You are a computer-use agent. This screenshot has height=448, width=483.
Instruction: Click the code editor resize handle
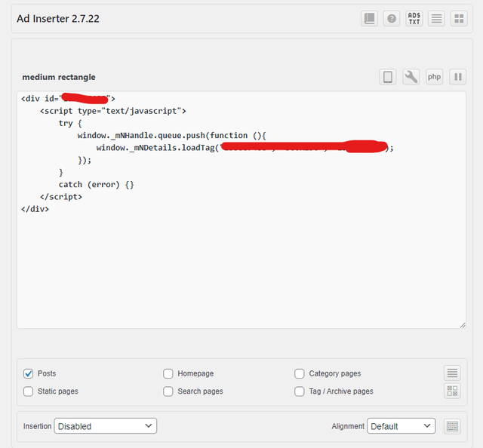[x=463, y=326]
